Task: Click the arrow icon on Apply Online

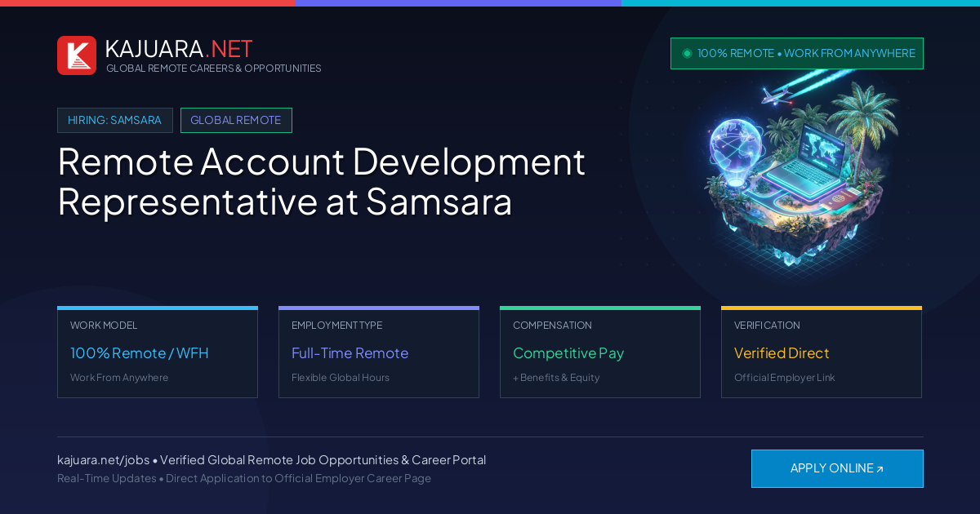Action: (x=880, y=469)
